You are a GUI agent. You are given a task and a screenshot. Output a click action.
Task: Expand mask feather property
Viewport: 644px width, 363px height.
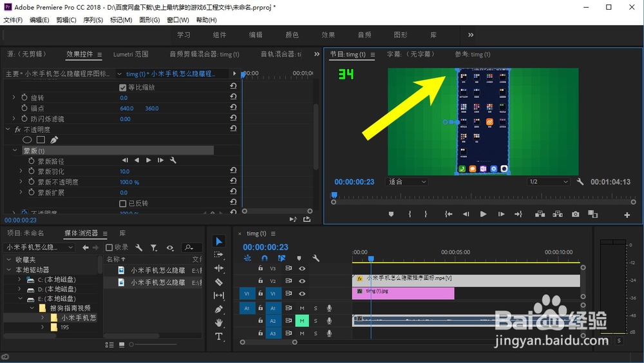tap(21, 171)
